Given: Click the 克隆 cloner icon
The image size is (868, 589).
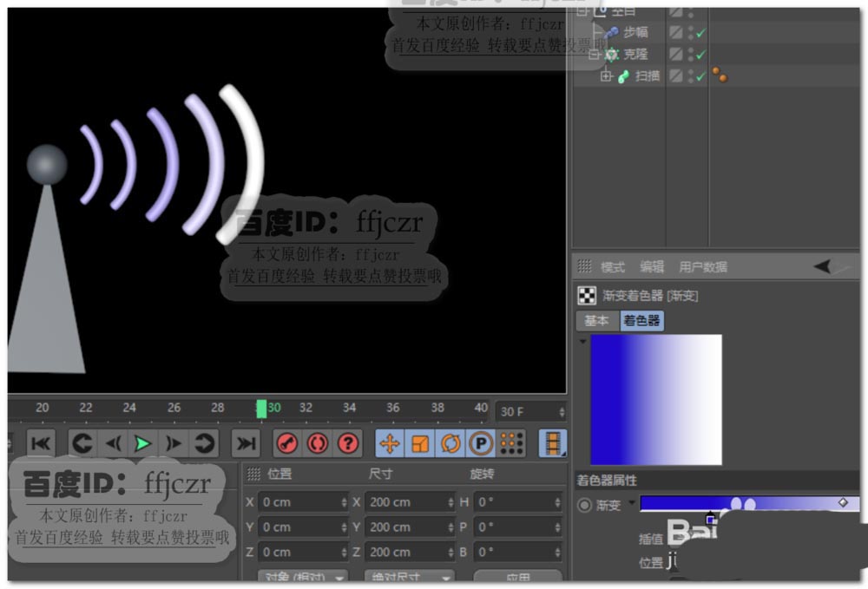Looking at the screenshot, I should pyautogui.click(x=611, y=54).
